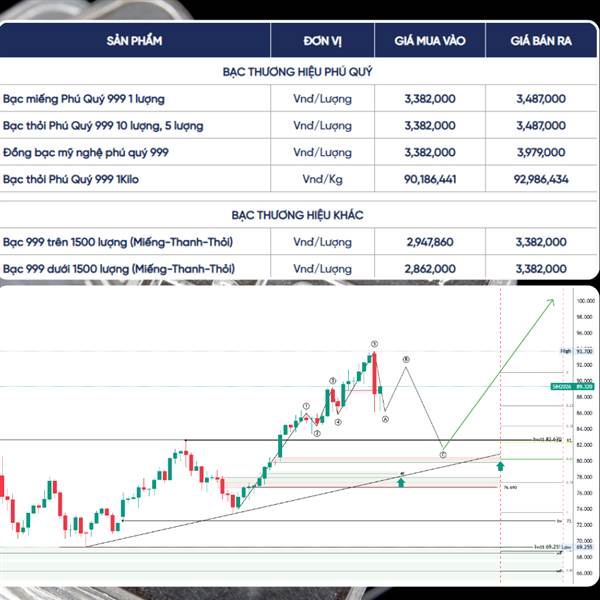This screenshot has height=600, width=600.
Task: Click the circled C correction label
Action: click(443, 455)
